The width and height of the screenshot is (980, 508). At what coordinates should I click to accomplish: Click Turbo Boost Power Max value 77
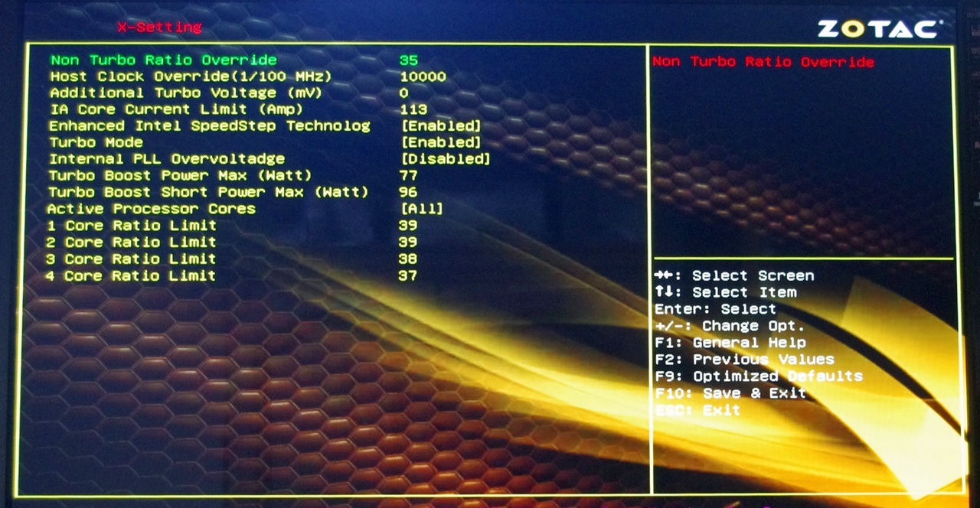click(408, 175)
